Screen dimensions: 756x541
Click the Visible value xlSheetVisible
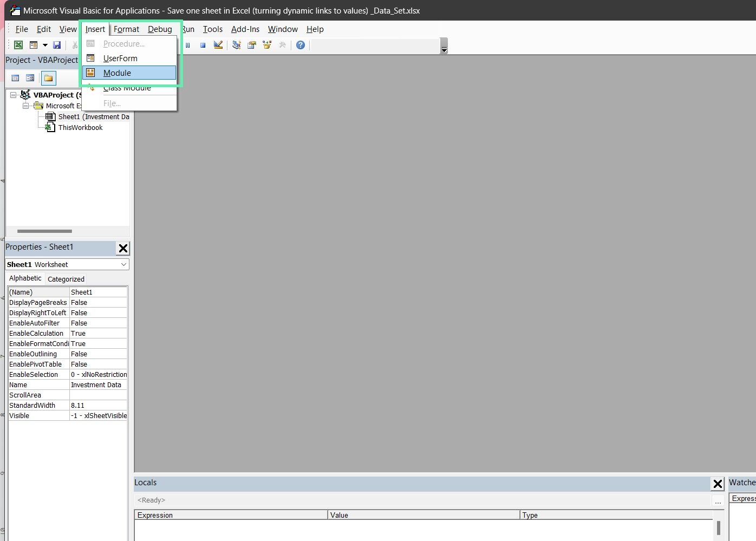(x=99, y=415)
